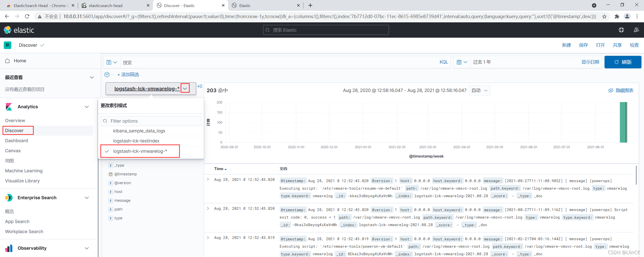Click the message field type icon
The image size is (644, 257).
coord(110,200)
